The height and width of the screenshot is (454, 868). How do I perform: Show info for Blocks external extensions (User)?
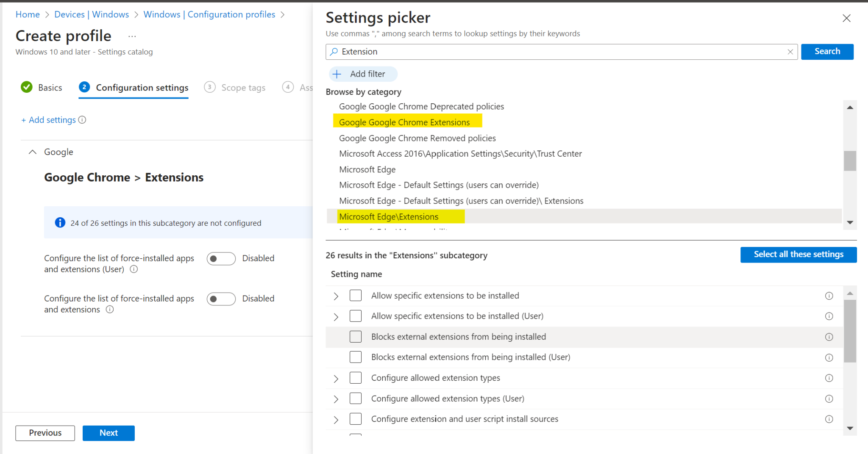829,358
